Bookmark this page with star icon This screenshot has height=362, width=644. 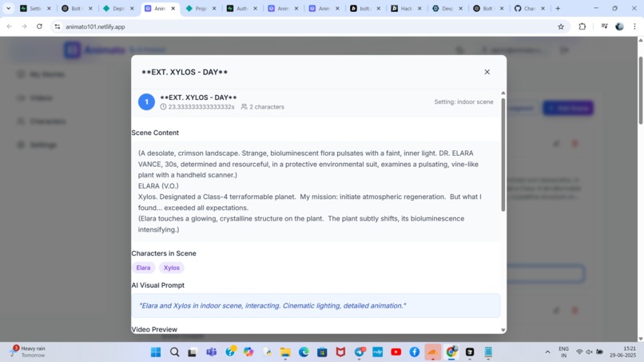click(561, 26)
